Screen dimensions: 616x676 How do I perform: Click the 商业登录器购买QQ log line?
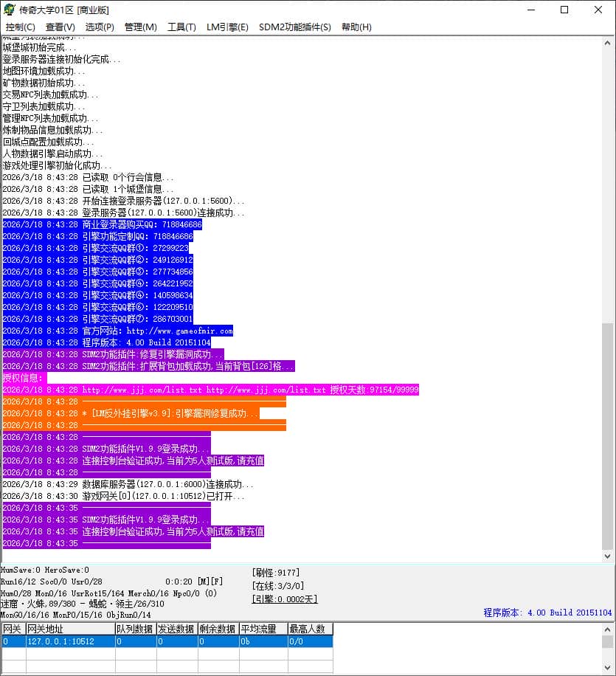pyautogui.click(x=102, y=224)
